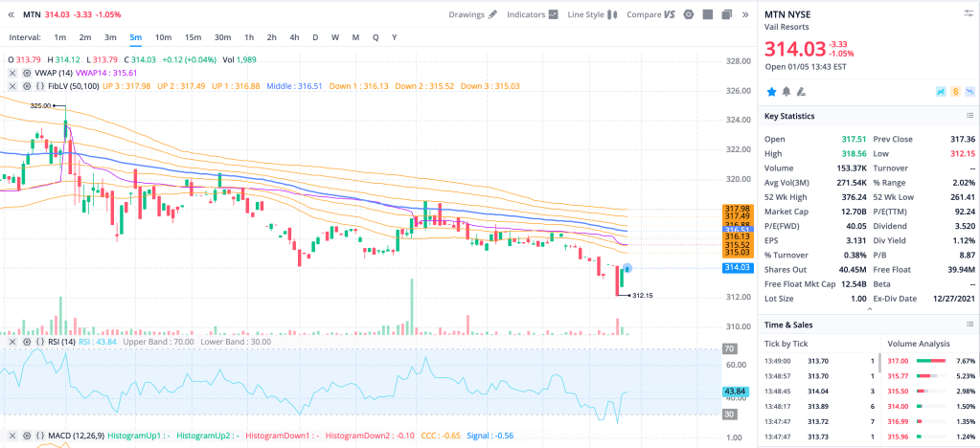This screenshot has width=980, height=448.
Task: Toggle RSI (14) indicator visibility
Action: pos(27,342)
